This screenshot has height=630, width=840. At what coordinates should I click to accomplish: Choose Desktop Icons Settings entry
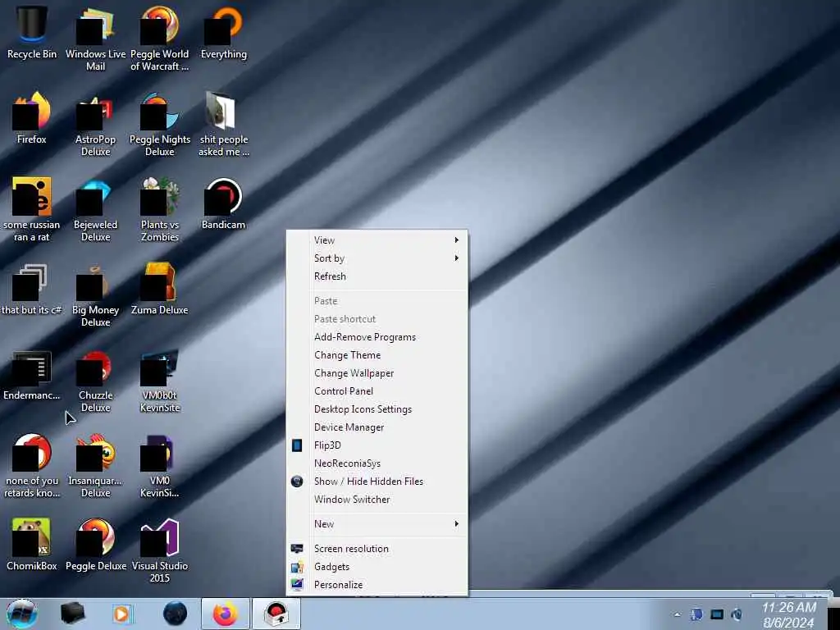[x=377, y=409]
